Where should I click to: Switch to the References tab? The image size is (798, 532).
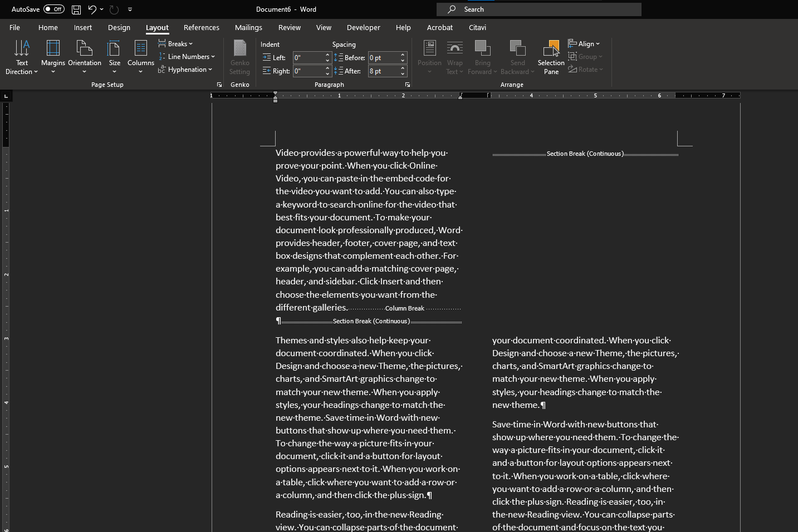[201, 27]
